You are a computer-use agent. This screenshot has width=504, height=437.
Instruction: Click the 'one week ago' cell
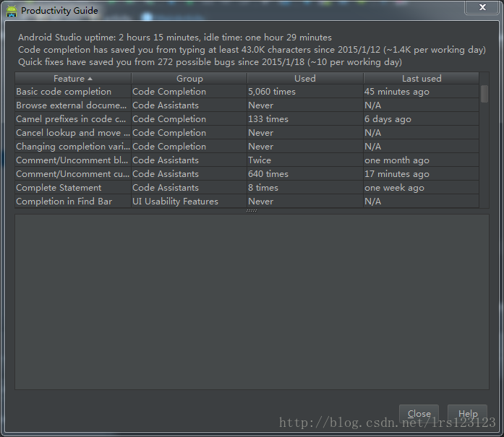click(421, 188)
